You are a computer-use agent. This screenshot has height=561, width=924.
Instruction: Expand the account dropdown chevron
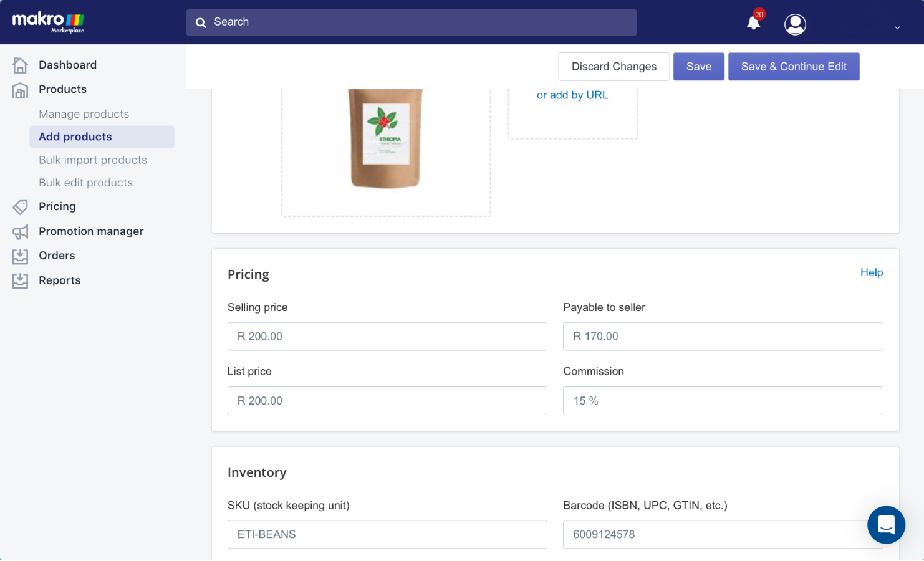point(897,27)
